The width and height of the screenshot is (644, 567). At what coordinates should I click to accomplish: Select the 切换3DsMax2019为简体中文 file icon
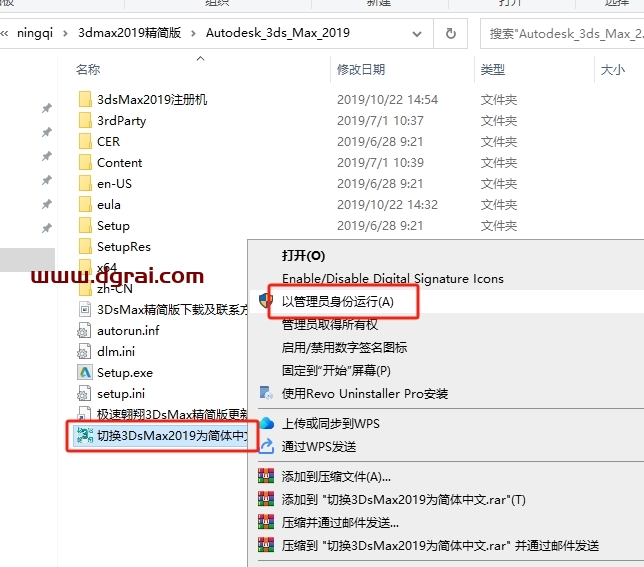(85, 435)
